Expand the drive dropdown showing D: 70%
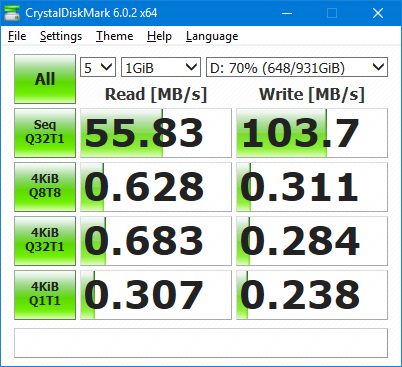Viewport: 402px width, 367px height. pos(297,67)
